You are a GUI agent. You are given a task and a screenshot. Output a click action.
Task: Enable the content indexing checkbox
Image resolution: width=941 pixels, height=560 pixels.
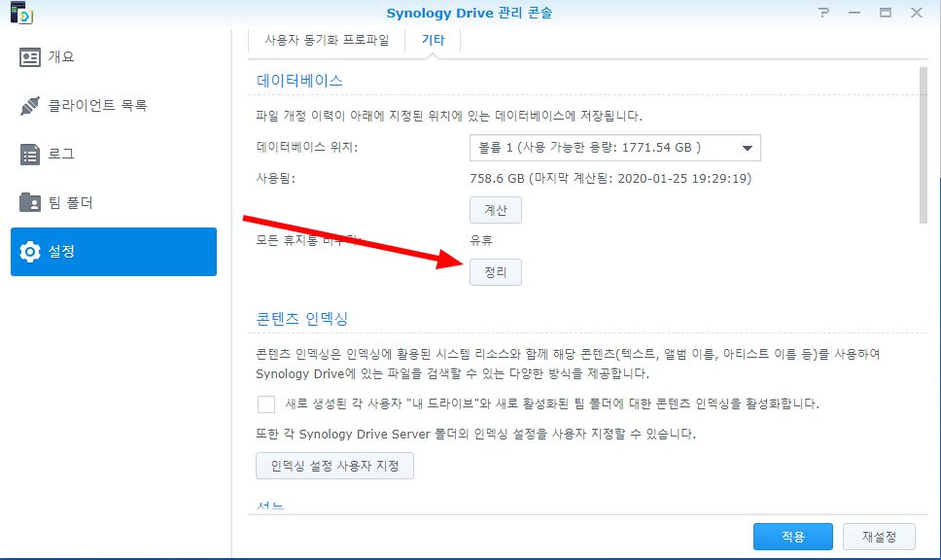click(265, 403)
